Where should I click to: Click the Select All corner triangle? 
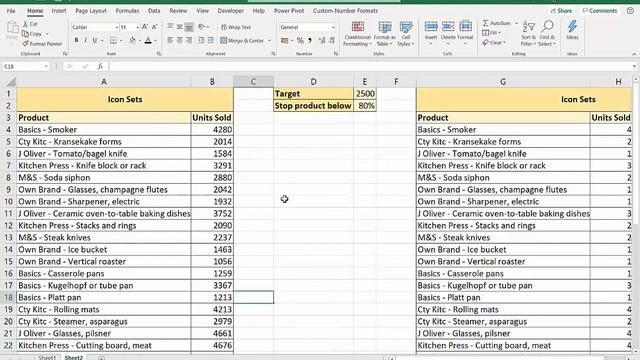coord(11,82)
